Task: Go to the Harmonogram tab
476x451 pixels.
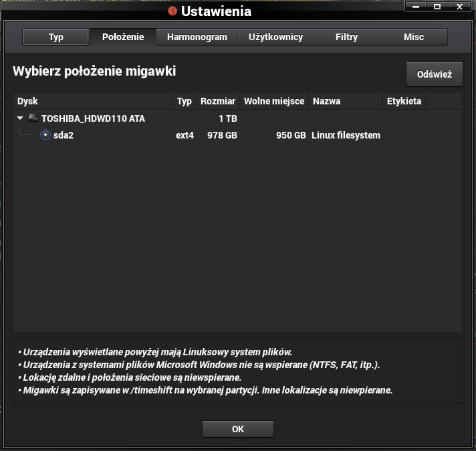Action: 197,37
